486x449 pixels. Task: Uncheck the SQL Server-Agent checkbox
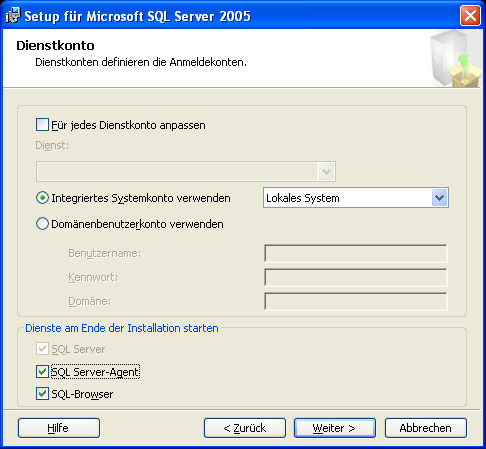(x=42, y=372)
